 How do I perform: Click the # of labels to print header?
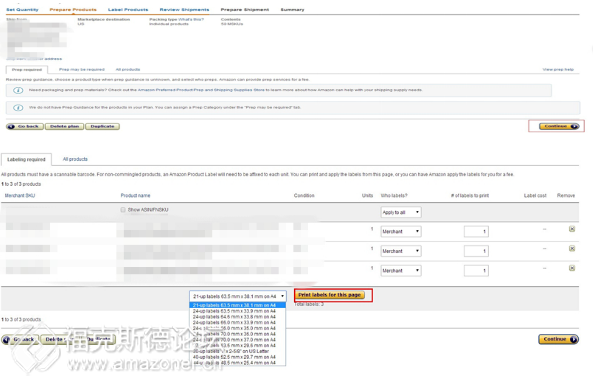click(470, 196)
